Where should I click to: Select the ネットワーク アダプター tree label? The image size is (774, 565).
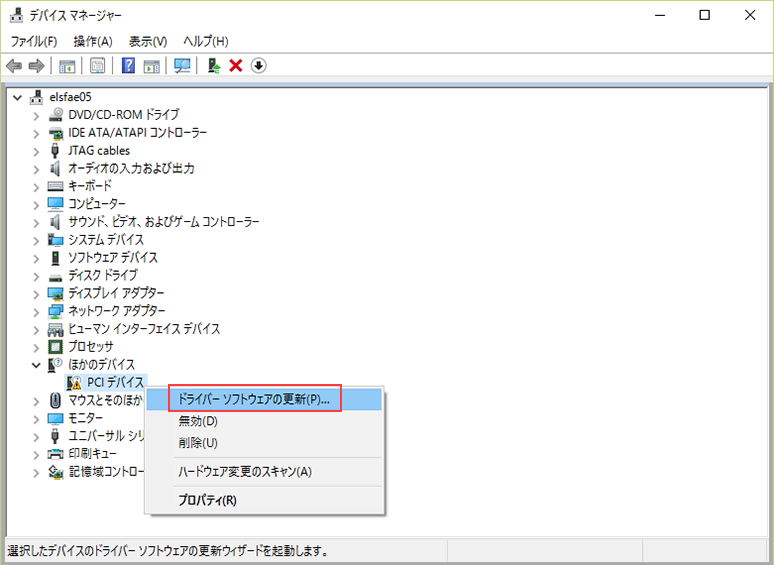click(116, 311)
